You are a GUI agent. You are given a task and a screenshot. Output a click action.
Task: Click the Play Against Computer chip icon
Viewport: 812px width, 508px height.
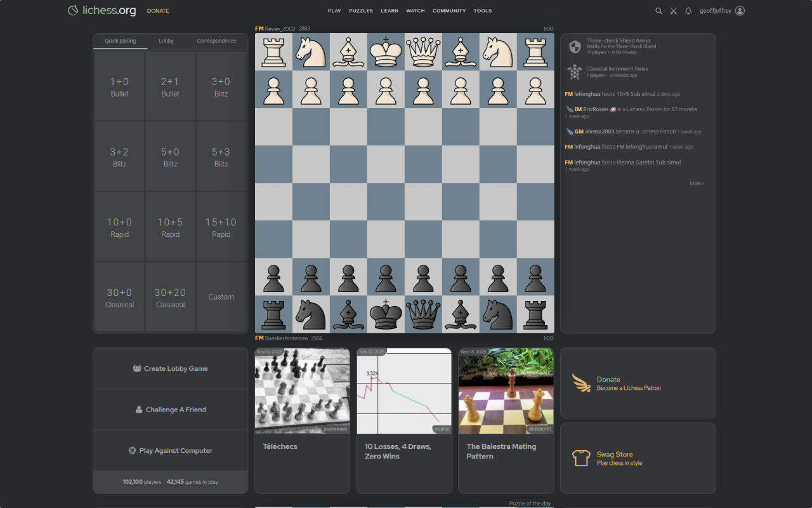coord(132,451)
